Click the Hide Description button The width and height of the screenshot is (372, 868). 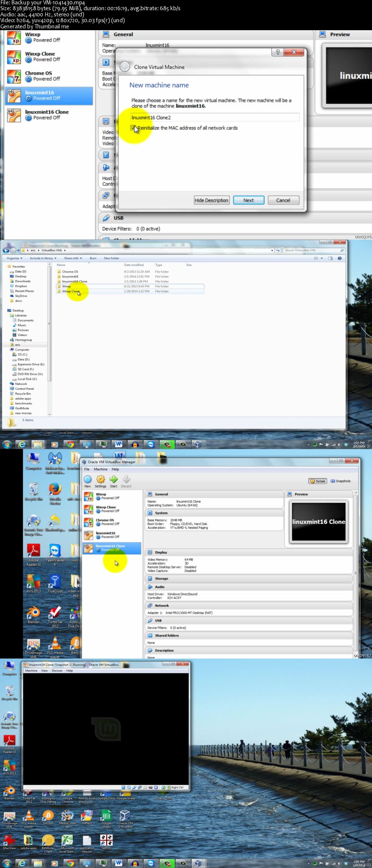click(x=211, y=200)
